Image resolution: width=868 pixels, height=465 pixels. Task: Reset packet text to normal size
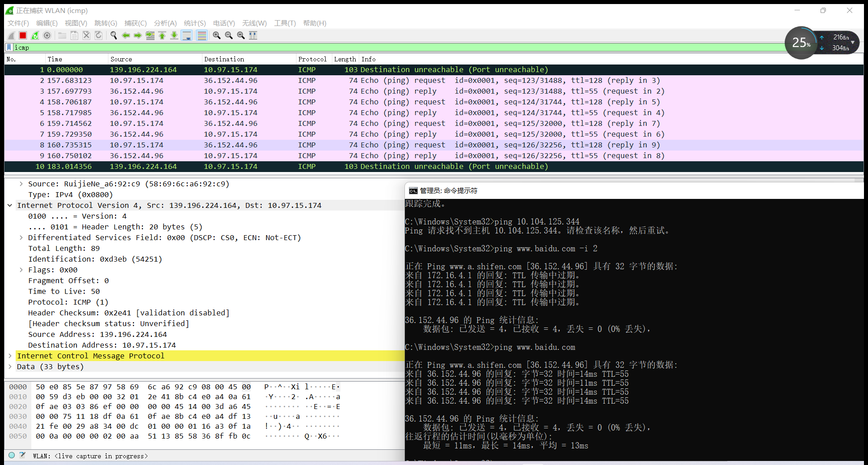(x=241, y=35)
